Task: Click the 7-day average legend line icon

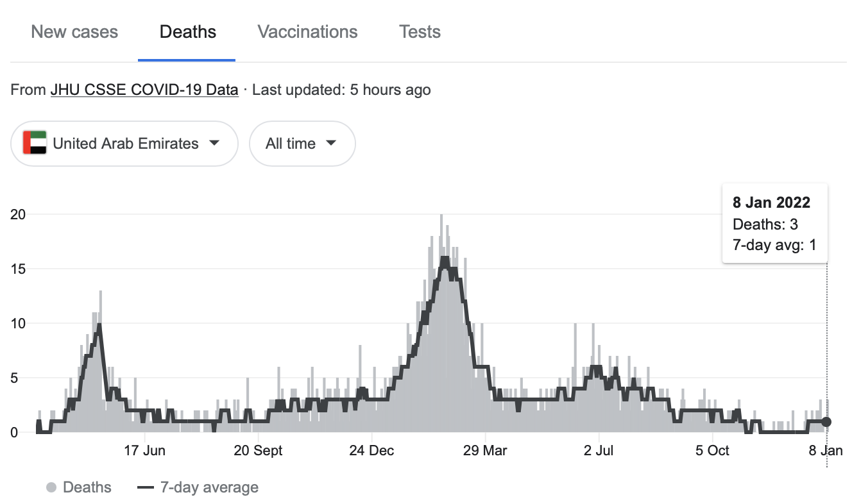Action: tap(146, 488)
